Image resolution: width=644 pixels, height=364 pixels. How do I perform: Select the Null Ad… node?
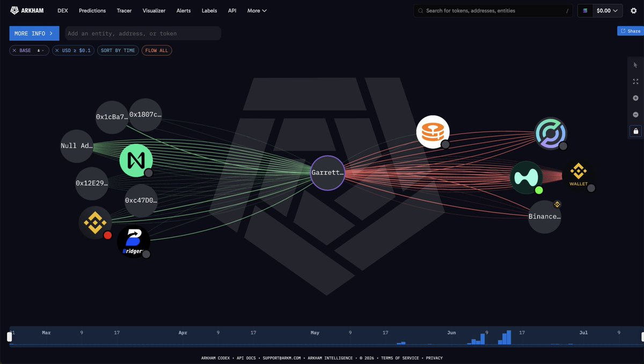point(77,146)
